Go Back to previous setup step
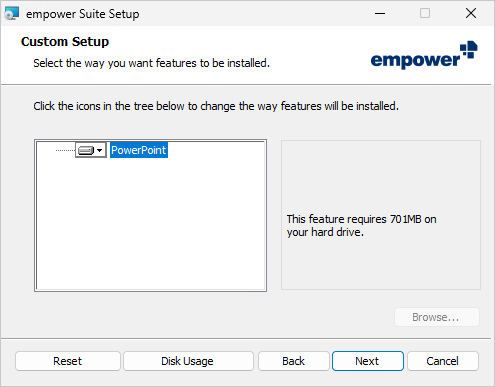Image resolution: width=495 pixels, height=387 pixels. 294,361
